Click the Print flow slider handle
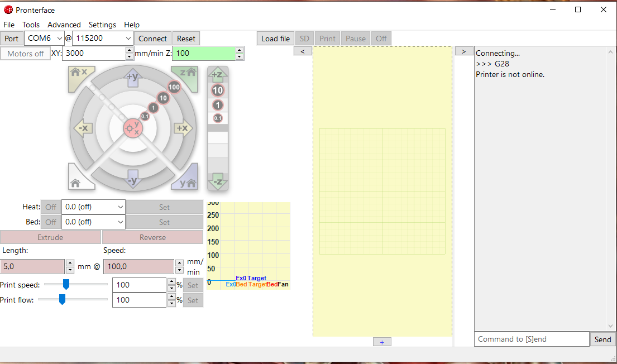 coord(62,299)
